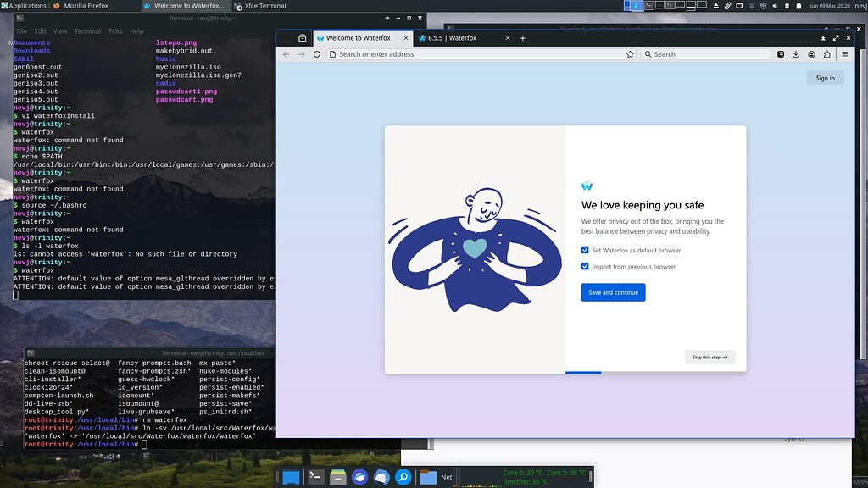
Task: Uncheck Import from previous browser
Action: pyautogui.click(x=584, y=266)
